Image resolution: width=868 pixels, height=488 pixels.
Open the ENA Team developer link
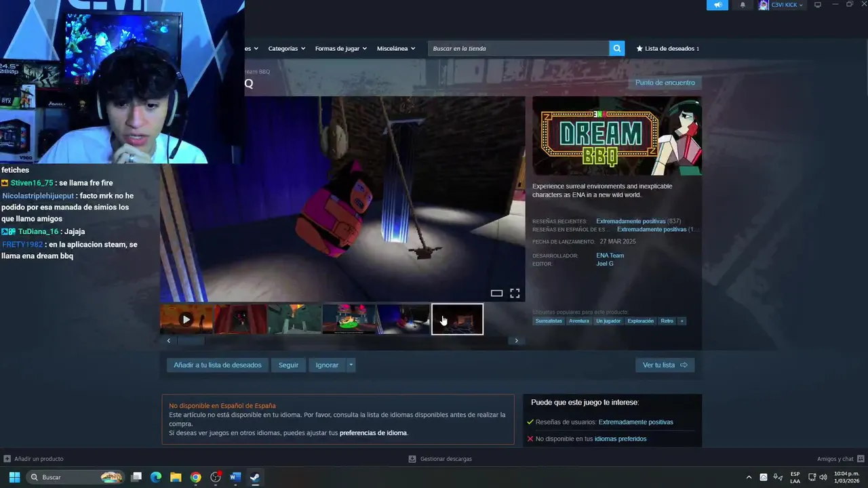[x=610, y=256]
